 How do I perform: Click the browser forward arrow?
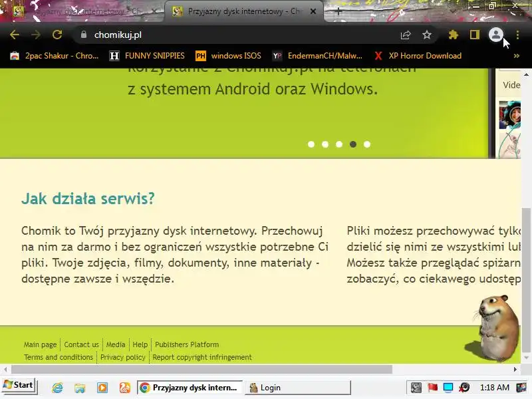pos(36,35)
